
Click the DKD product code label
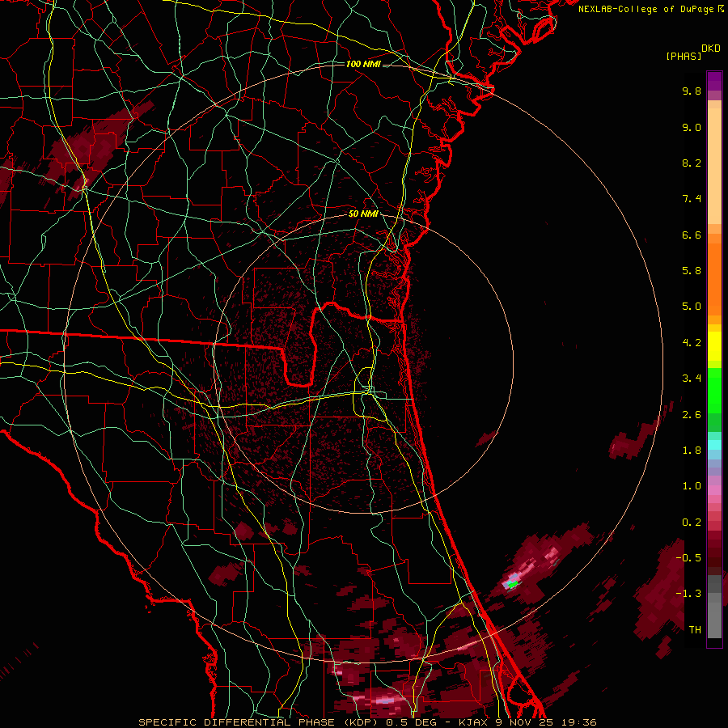[711, 49]
